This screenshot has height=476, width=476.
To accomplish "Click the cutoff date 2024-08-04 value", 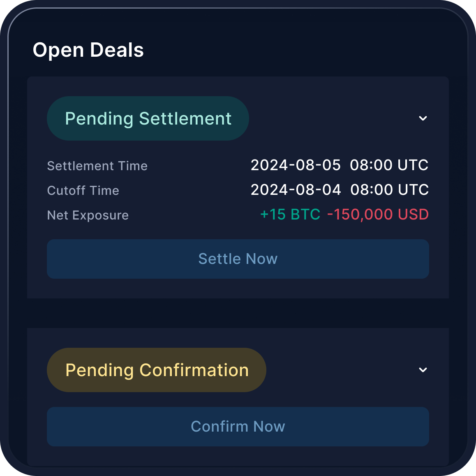I will (296, 189).
